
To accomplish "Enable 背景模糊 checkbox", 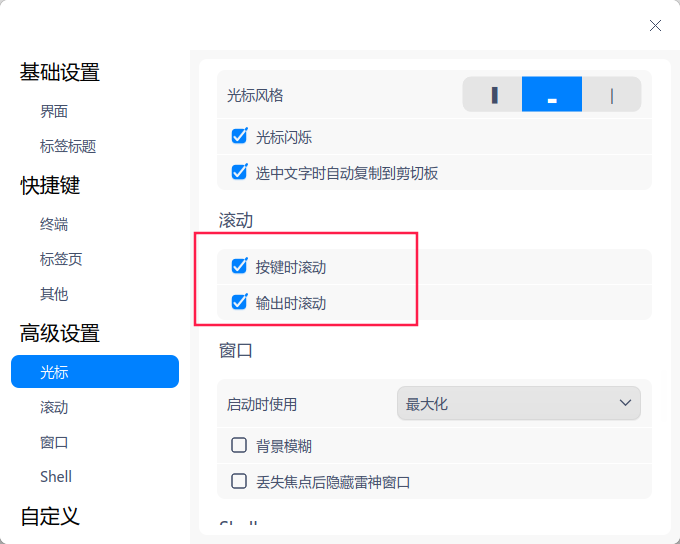I will click(239, 445).
